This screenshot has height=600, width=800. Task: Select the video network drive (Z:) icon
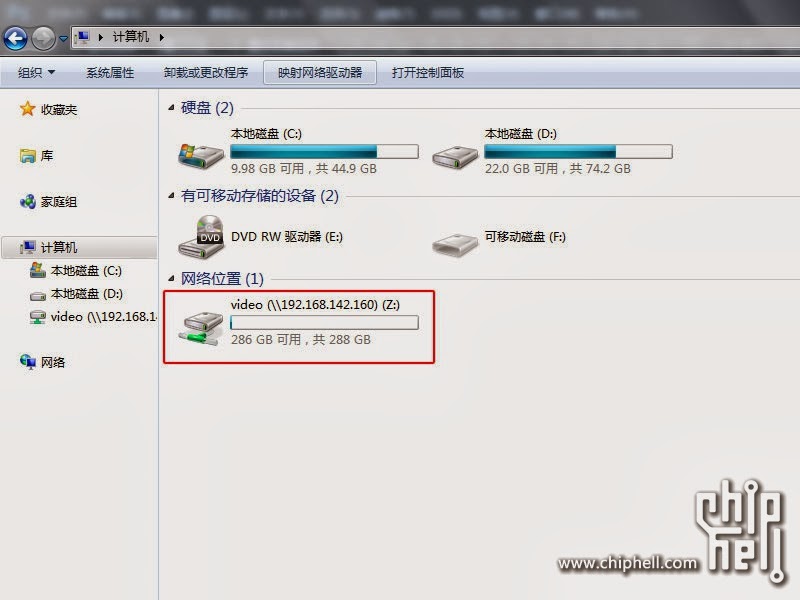(201, 328)
